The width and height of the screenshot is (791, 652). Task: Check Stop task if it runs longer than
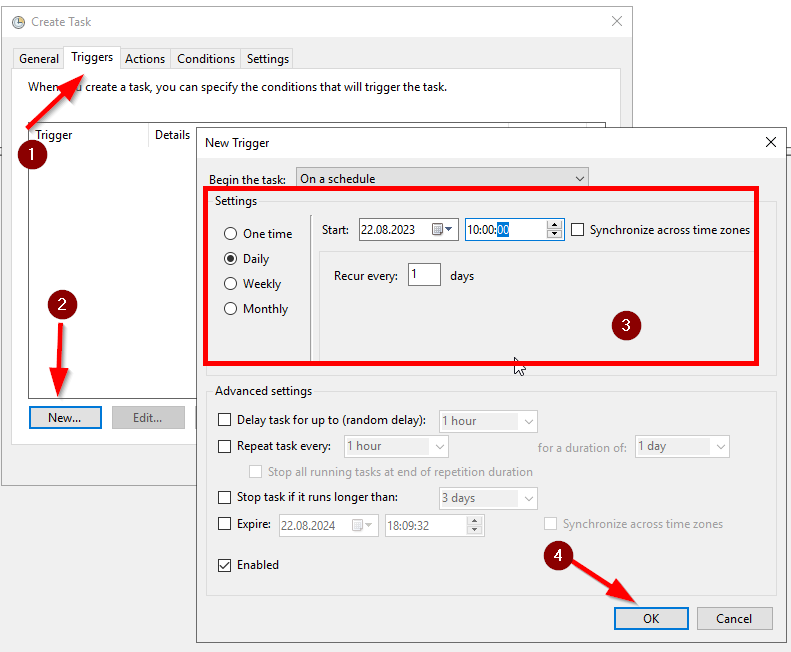coord(225,498)
